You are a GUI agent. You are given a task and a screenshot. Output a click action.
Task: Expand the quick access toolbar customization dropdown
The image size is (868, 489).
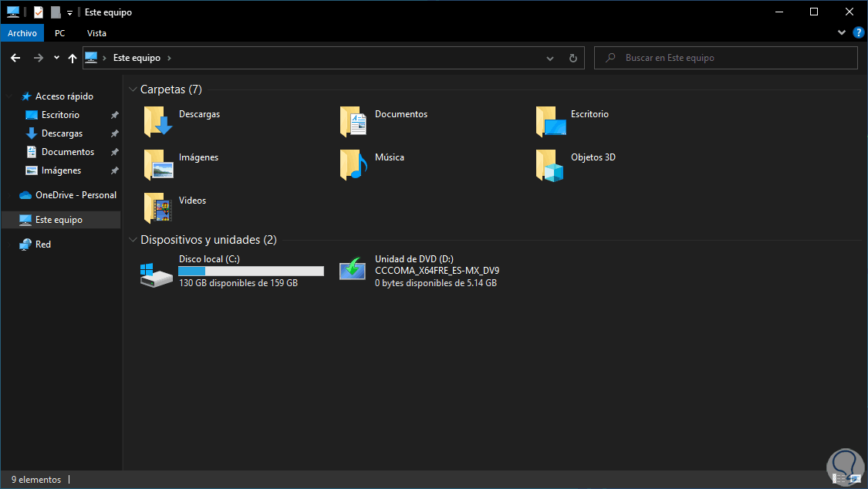pos(69,12)
